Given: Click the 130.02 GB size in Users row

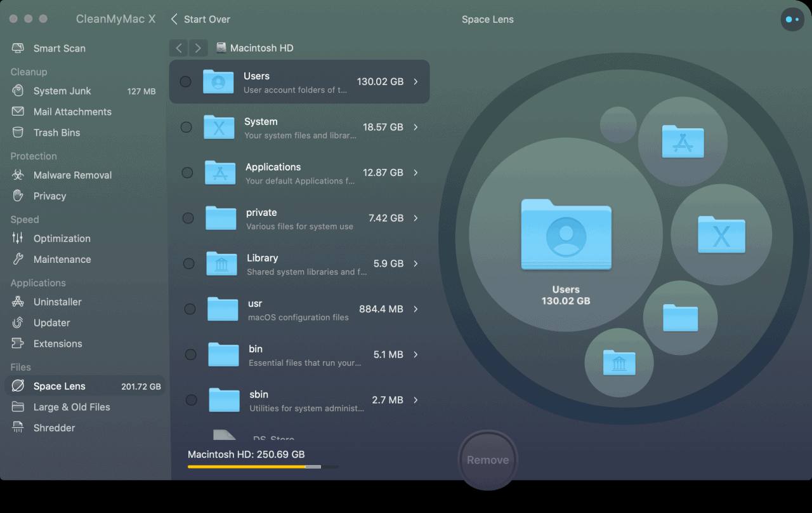Looking at the screenshot, I should pos(380,81).
